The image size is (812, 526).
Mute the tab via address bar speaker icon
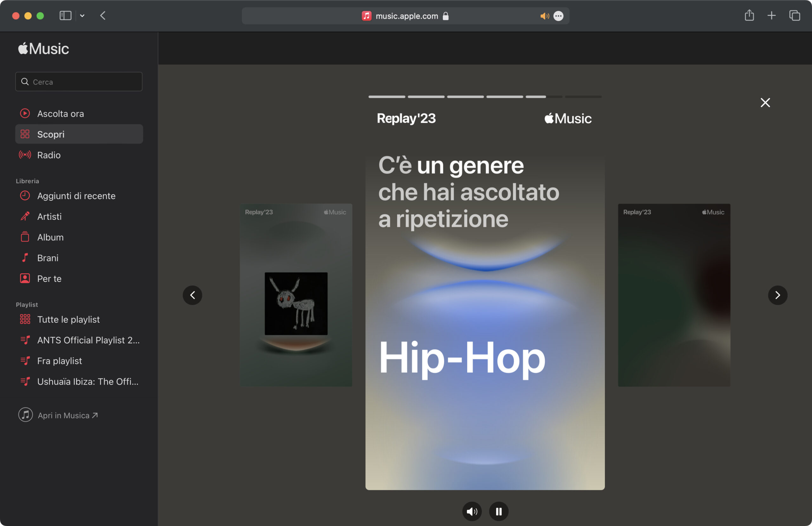click(545, 16)
